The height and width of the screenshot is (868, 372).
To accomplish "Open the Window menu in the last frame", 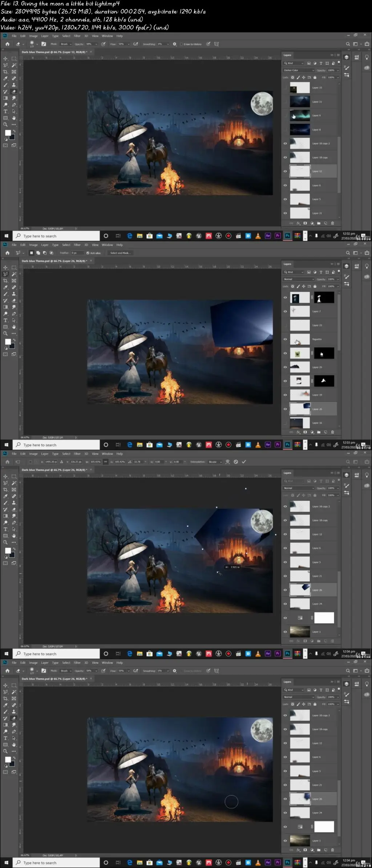I will [x=107, y=663].
